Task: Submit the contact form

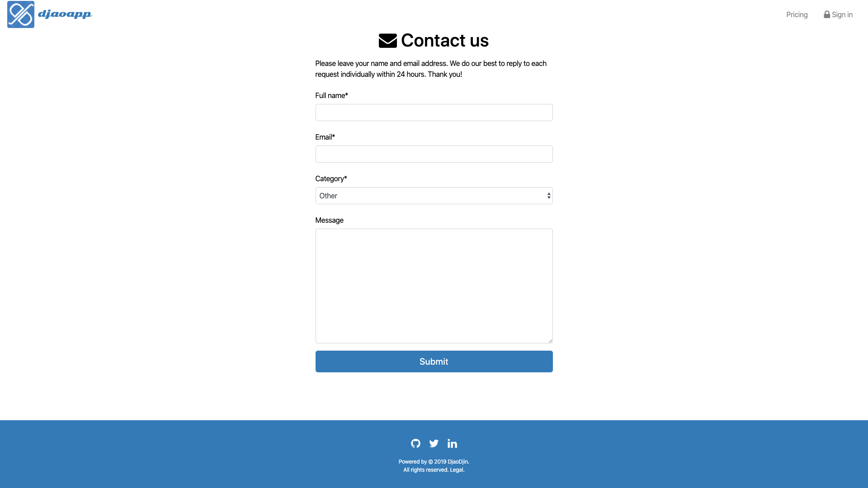Action: point(434,361)
